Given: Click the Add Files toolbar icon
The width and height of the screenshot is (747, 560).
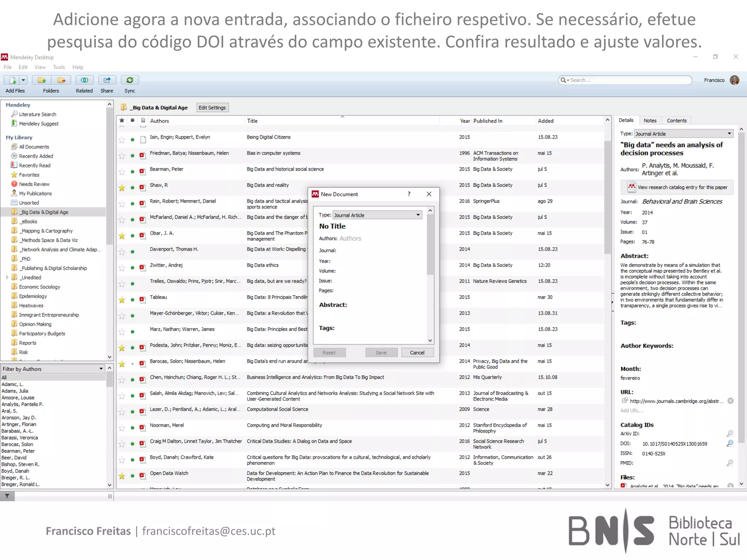Looking at the screenshot, I should click(12, 80).
